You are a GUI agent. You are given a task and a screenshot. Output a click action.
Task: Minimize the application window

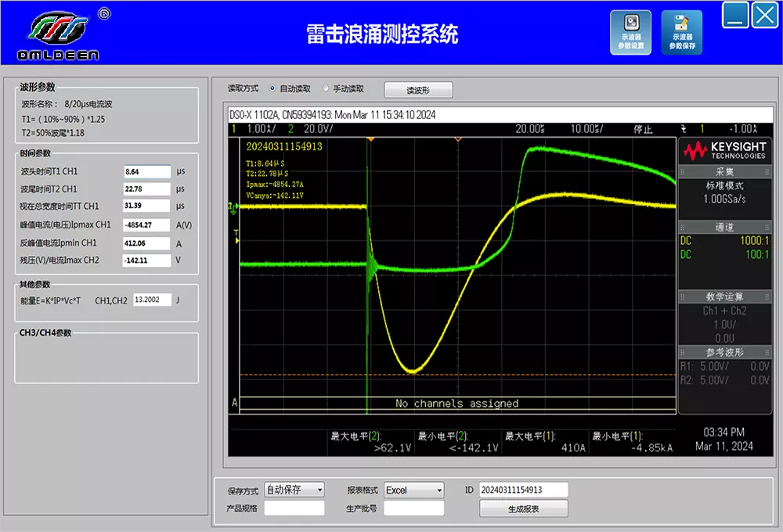[x=735, y=15]
